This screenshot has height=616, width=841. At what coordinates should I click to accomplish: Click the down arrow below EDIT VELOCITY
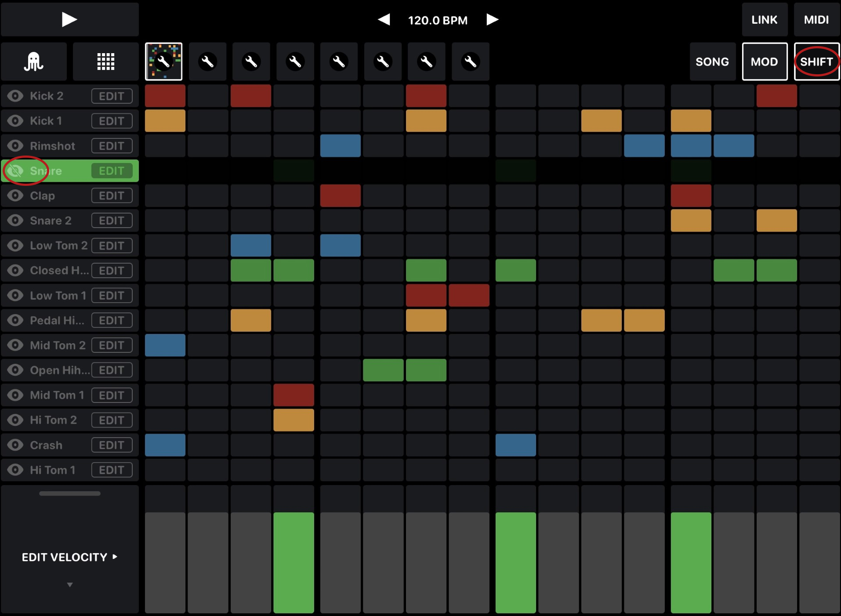point(69,585)
